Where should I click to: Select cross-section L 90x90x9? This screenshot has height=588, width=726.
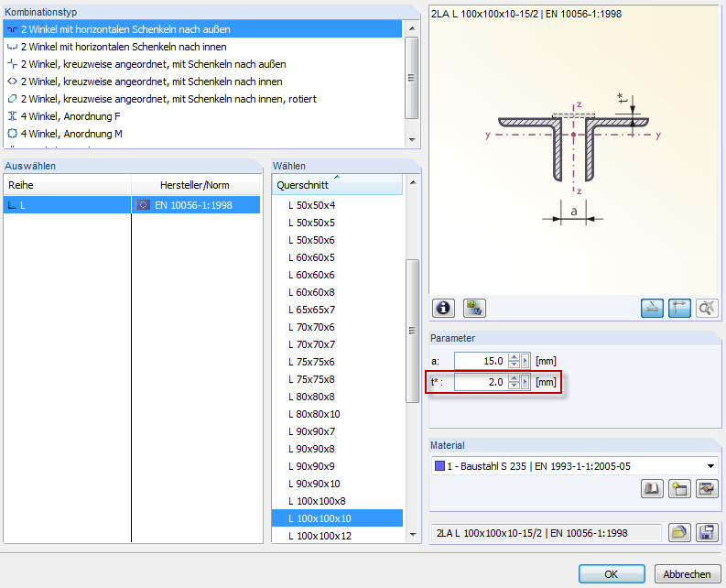[337, 466]
